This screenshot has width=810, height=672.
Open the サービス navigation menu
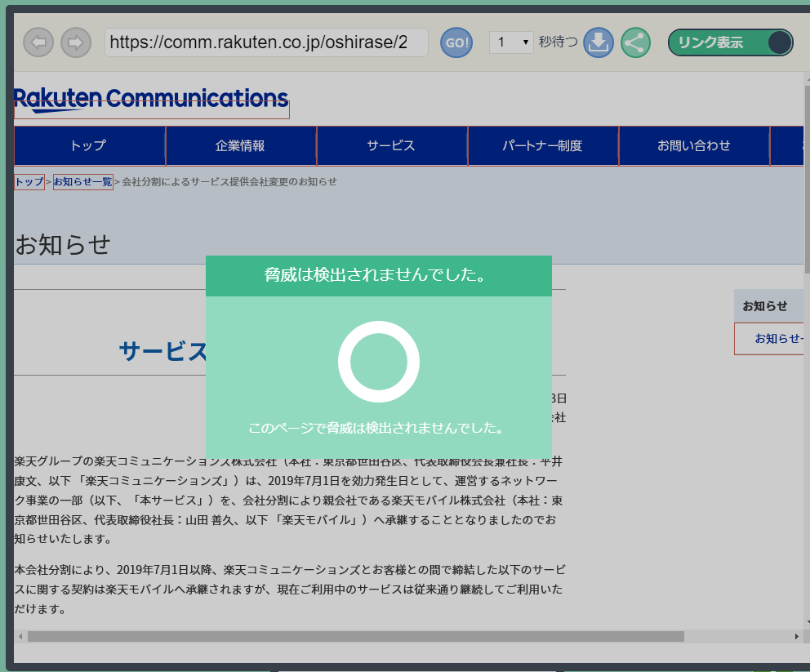(391, 146)
